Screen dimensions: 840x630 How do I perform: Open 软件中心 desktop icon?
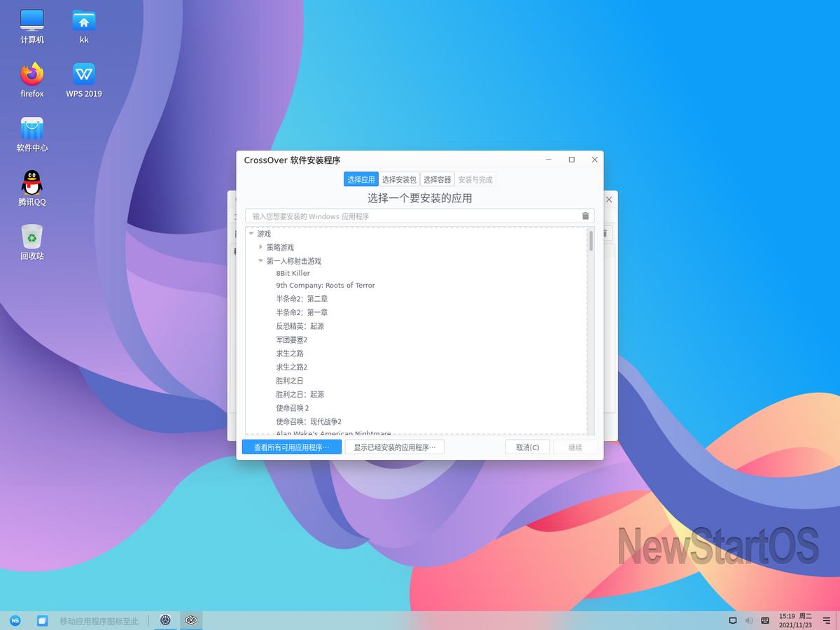pos(32,134)
